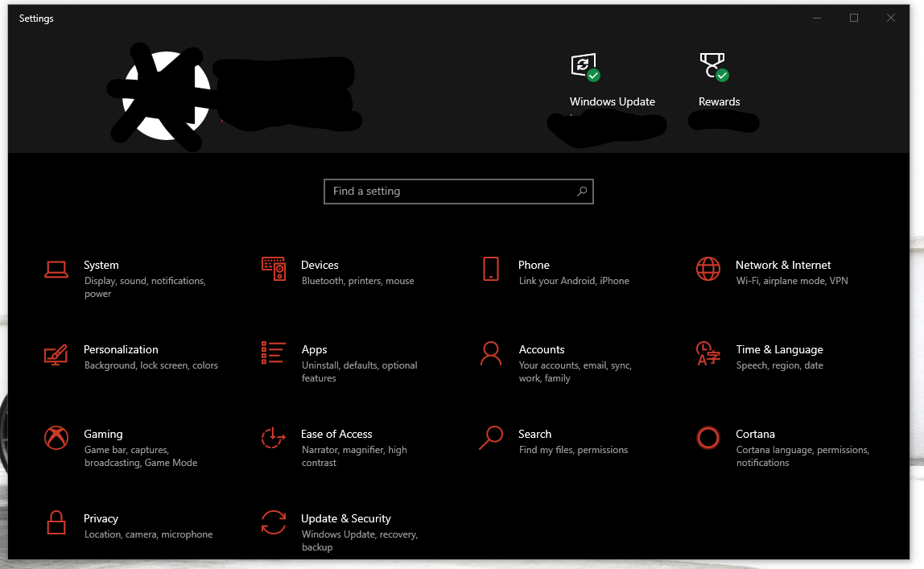This screenshot has height=569, width=924.
Task: Open the System settings title
Action: pos(101,265)
